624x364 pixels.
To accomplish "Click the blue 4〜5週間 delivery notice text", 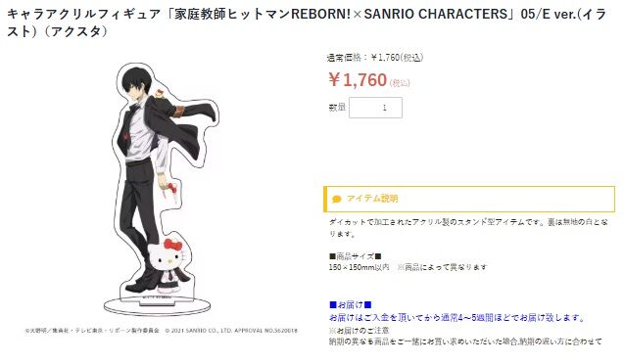I will point(457,317).
